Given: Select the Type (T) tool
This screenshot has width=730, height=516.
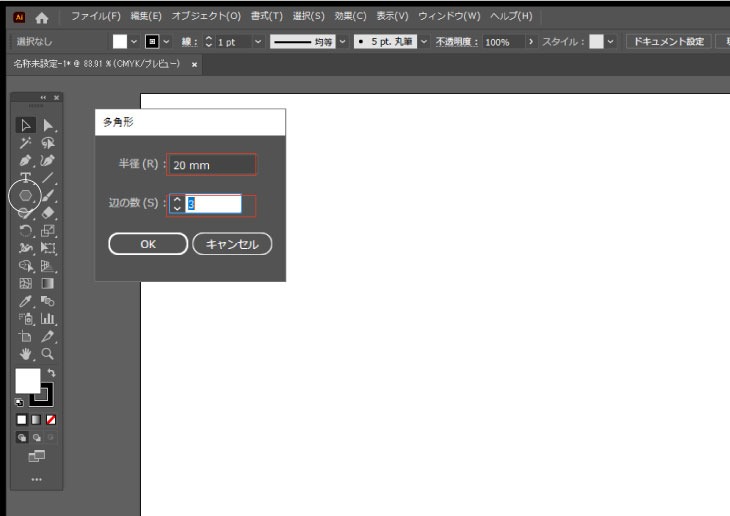Looking at the screenshot, I should (x=27, y=178).
